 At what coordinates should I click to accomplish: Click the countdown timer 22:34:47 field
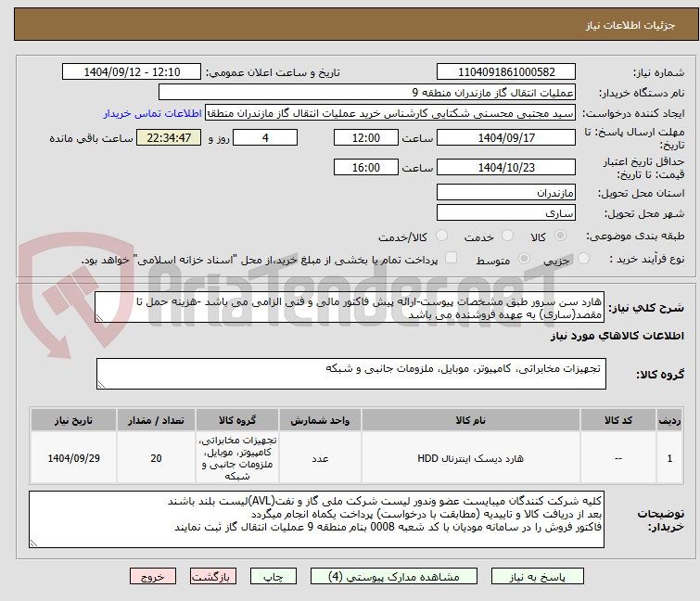[x=169, y=137]
